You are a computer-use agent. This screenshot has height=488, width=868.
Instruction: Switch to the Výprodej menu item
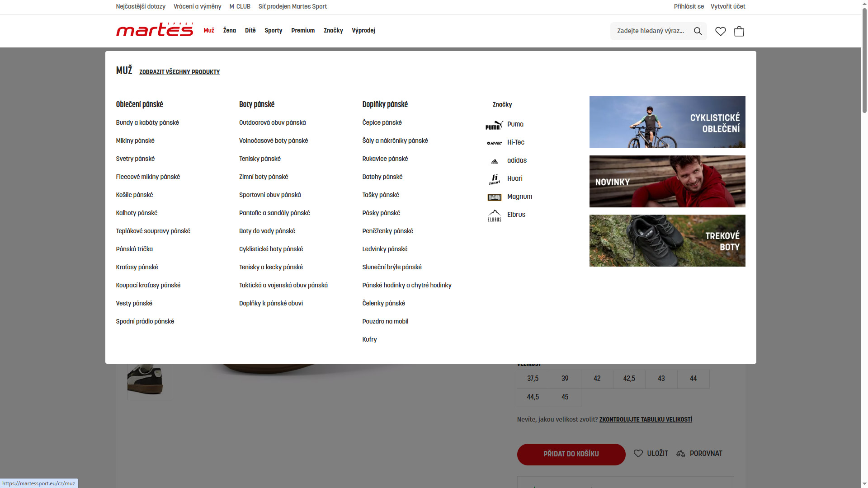[363, 31]
